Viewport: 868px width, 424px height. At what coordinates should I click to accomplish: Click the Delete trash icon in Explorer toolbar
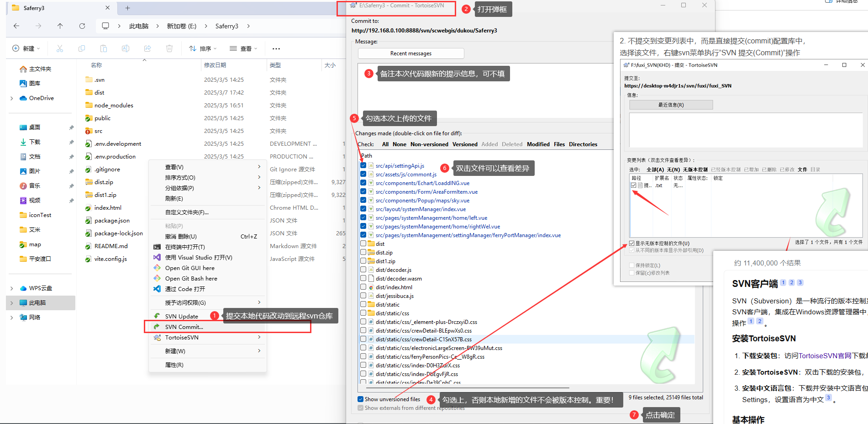coord(169,48)
